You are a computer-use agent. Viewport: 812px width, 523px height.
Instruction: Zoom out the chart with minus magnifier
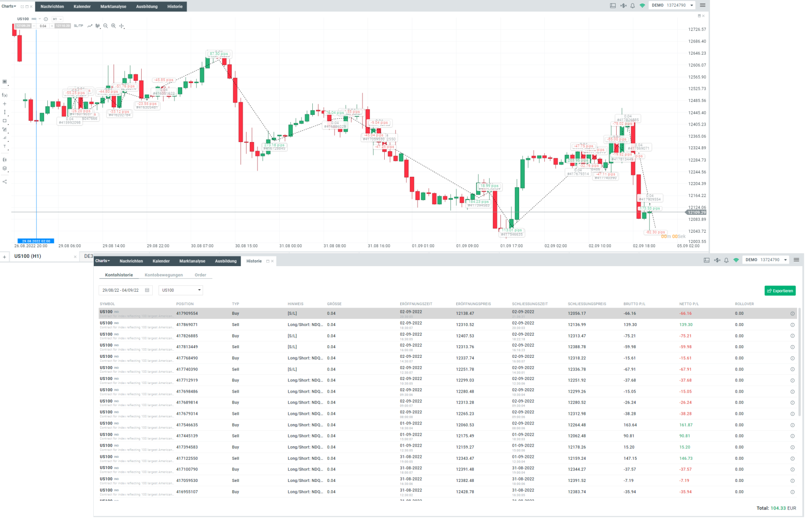click(106, 26)
